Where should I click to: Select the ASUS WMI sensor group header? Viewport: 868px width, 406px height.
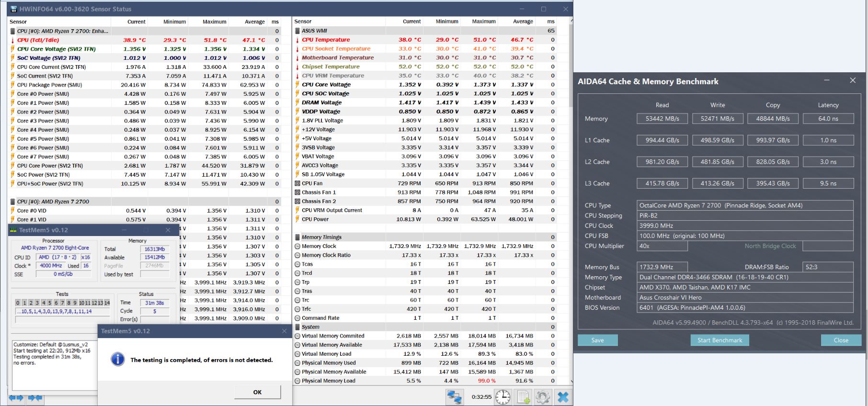click(424, 31)
